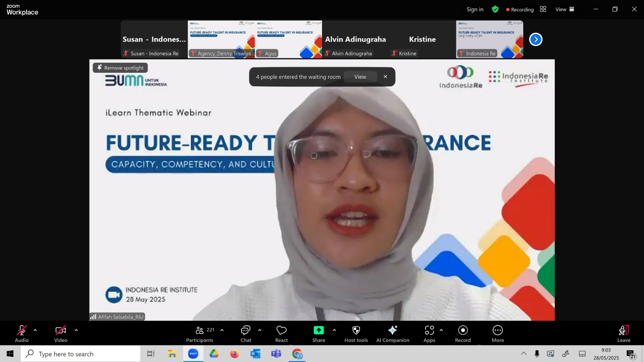Image resolution: width=644 pixels, height=362 pixels.
Task: Expand the Participants options arrow
Action: (222, 330)
